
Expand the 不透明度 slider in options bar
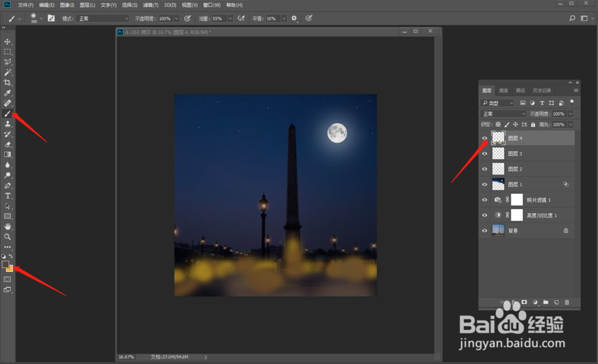coord(176,19)
